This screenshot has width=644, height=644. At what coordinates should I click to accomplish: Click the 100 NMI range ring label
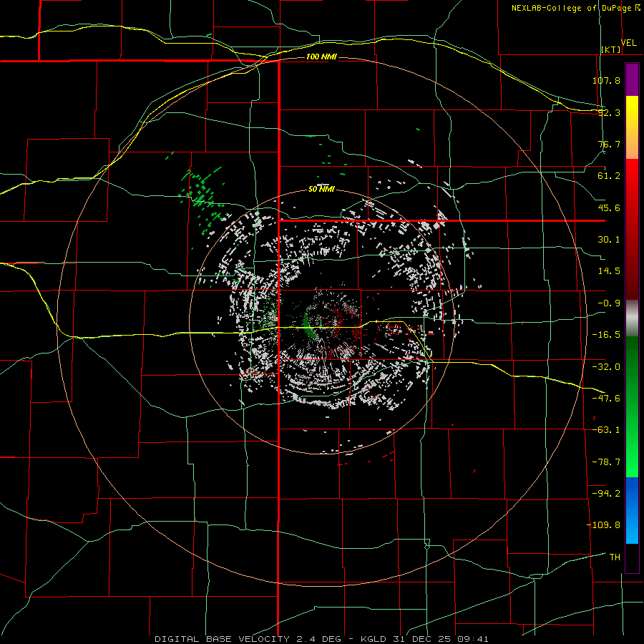click(321, 57)
